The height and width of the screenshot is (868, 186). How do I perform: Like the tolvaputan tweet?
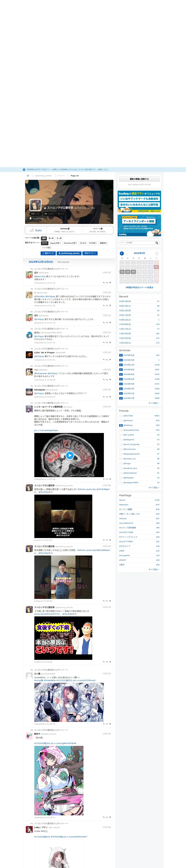click(x=110, y=397)
